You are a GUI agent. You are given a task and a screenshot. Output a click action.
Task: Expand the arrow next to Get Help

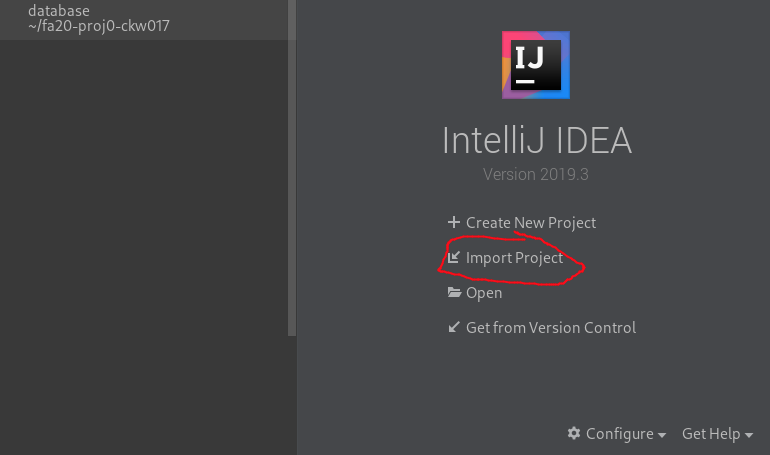pyautogui.click(x=749, y=435)
